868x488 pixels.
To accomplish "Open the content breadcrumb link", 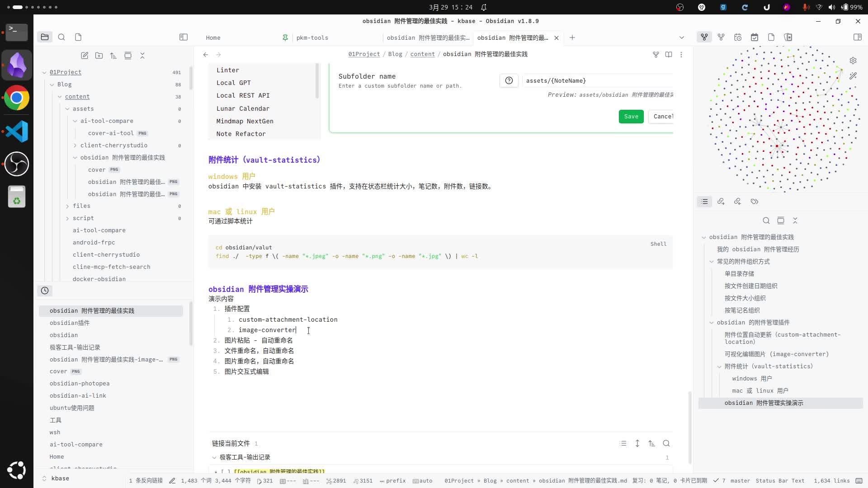I will click(x=422, y=54).
